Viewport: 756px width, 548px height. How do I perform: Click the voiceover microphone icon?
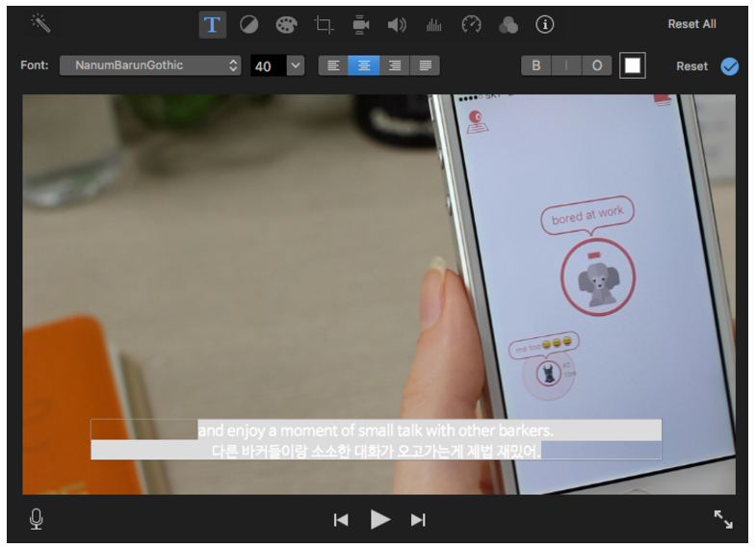point(37,519)
